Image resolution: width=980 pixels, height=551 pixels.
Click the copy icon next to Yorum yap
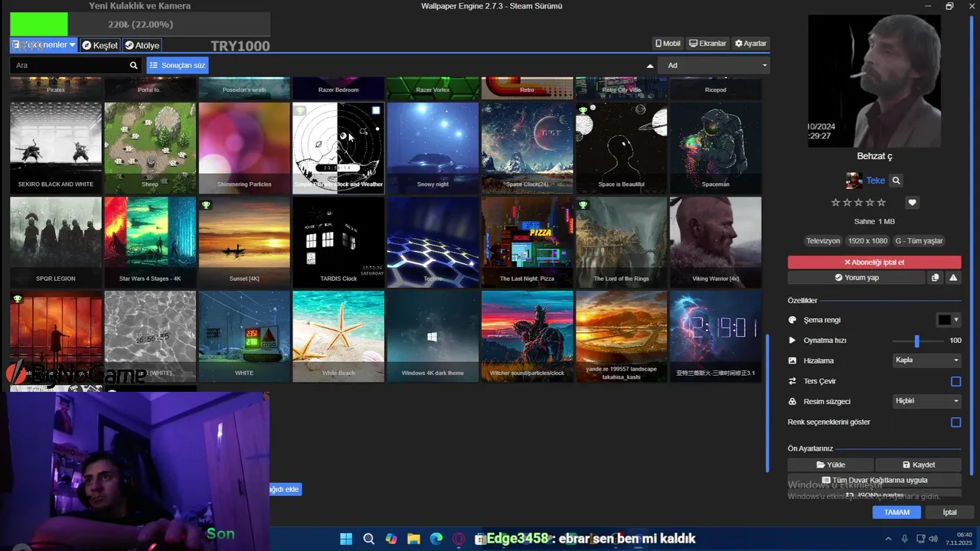point(935,278)
